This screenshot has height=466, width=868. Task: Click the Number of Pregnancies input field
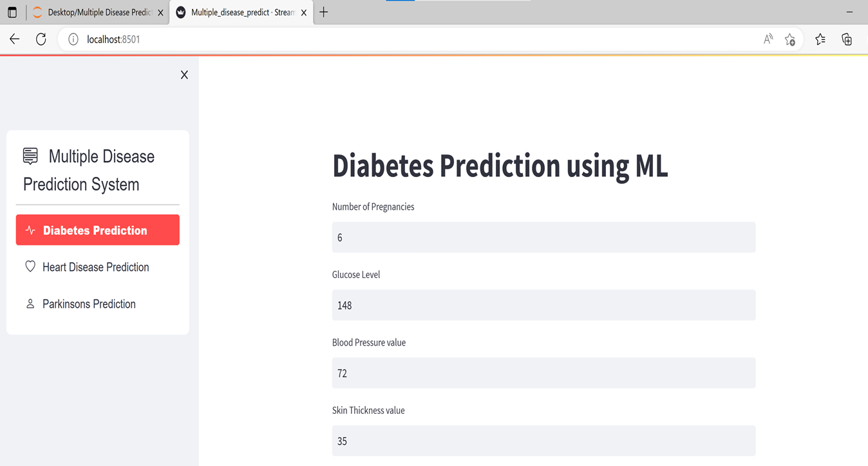coord(543,238)
